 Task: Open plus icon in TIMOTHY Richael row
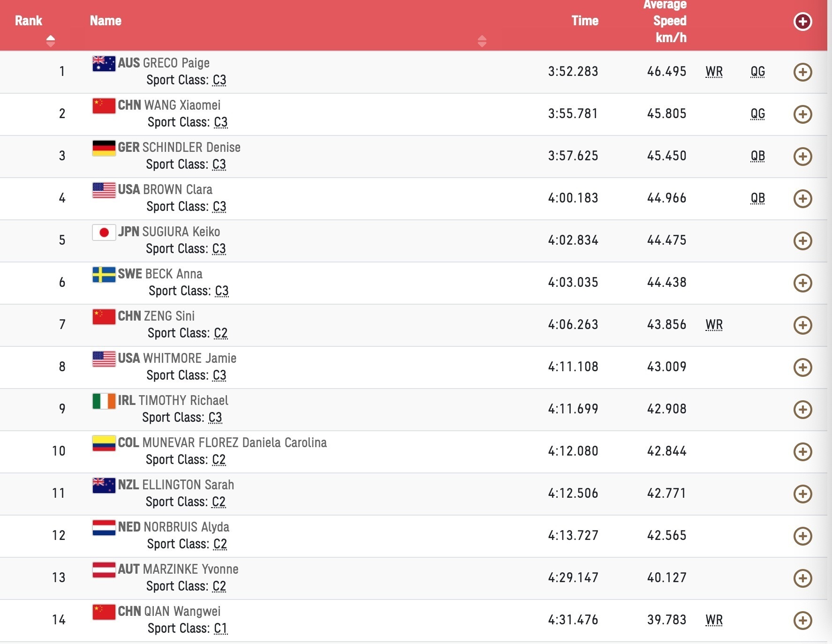pyautogui.click(x=802, y=410)
